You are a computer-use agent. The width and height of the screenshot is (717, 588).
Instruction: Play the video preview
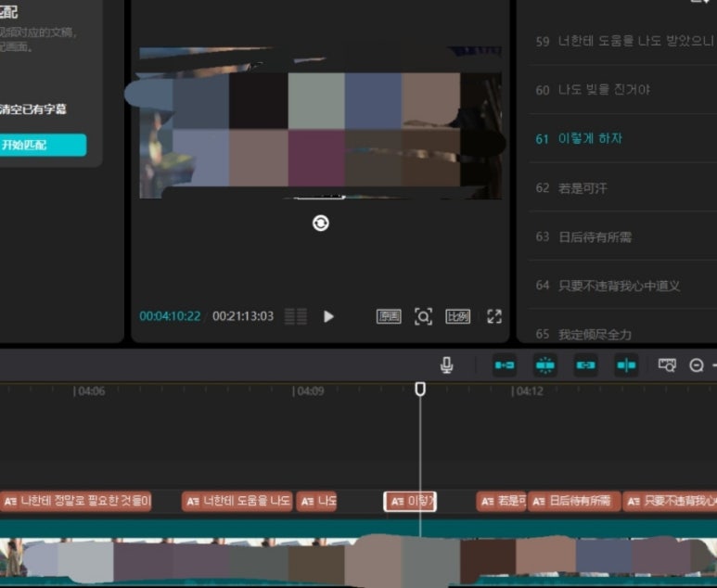[x=328, y=316]
